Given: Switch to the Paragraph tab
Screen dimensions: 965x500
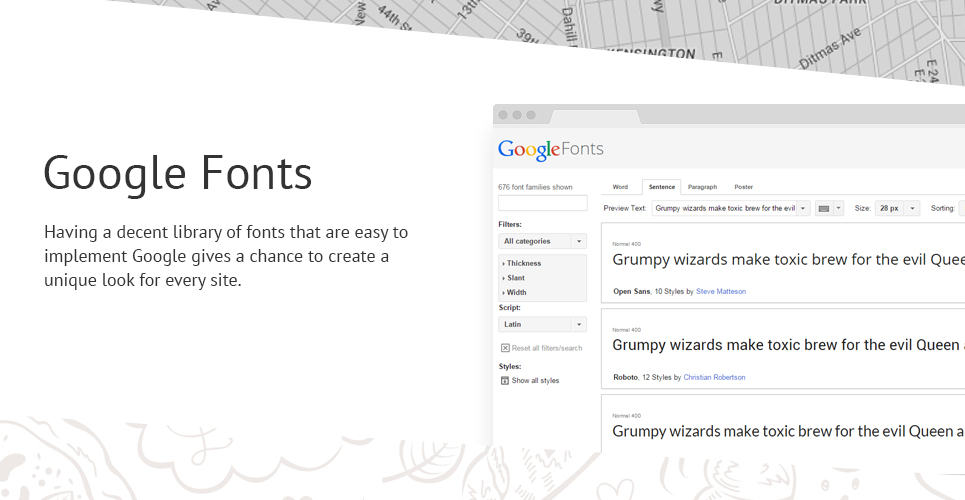Looking at the screenshot, I should pos(702,187).
